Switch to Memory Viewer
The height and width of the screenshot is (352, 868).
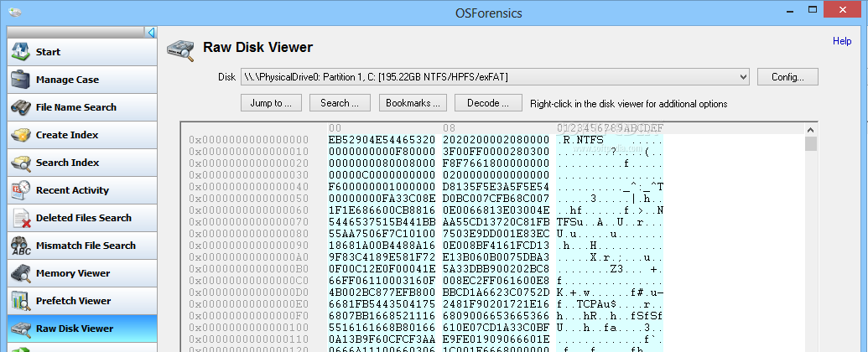[x=82, y=273]
